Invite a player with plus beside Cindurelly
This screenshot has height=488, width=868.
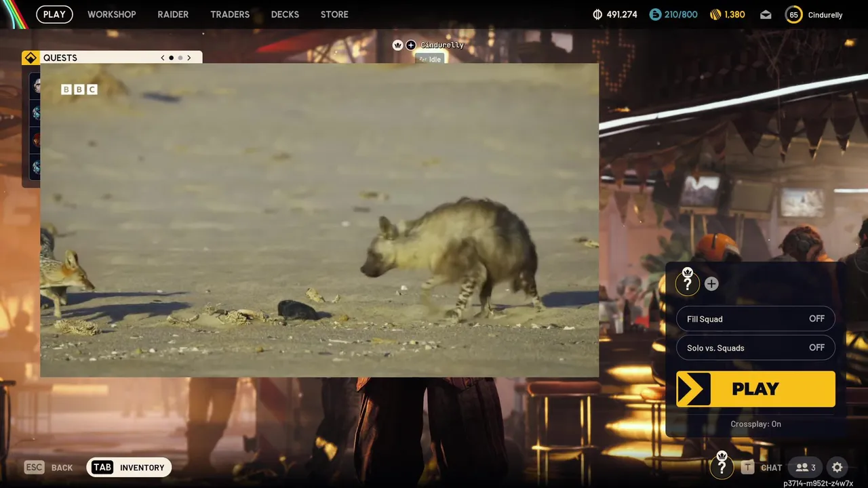point(411,45)
